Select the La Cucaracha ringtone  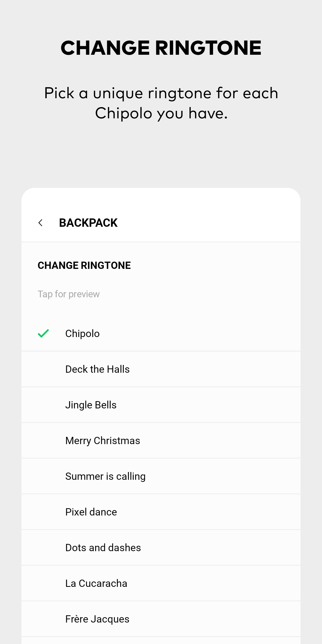click(x=96, y=583)
